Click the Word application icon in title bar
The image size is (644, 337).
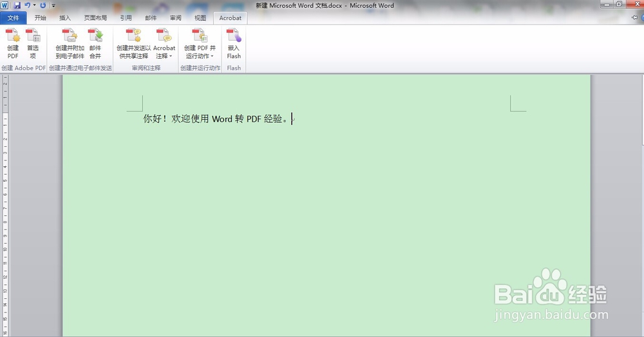click(x=5, y=5)
